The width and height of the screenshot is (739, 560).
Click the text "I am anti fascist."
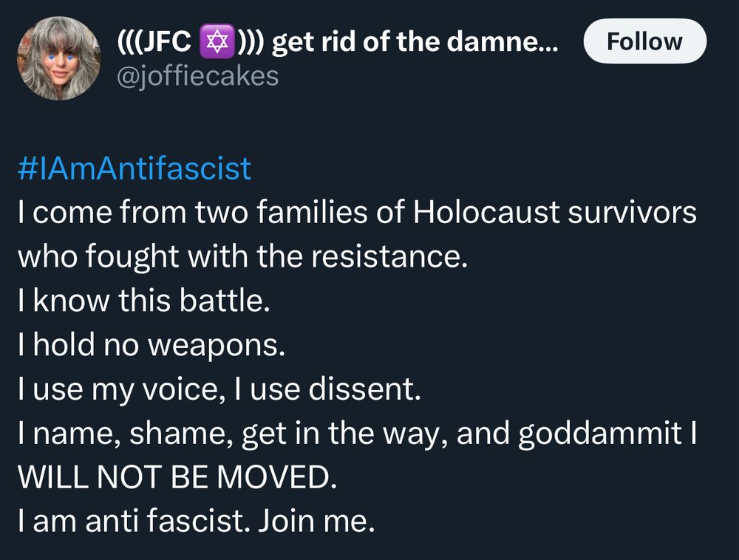(133, 522)
